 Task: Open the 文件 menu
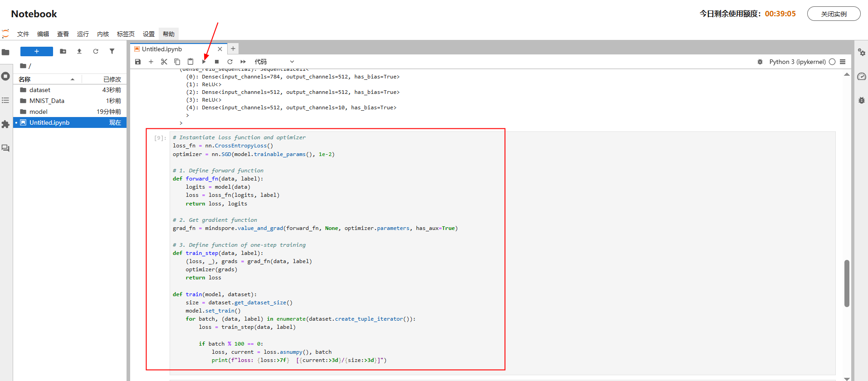point(23,34)
